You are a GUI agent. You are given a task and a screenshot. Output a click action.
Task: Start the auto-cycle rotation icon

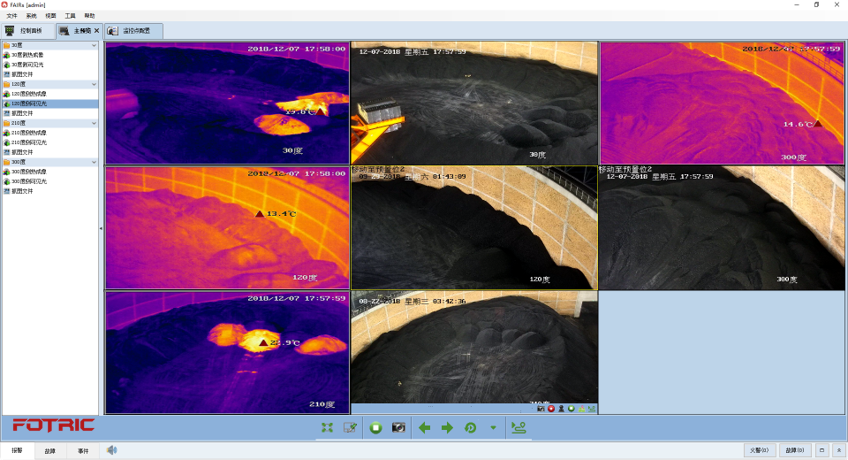point(471,428)
